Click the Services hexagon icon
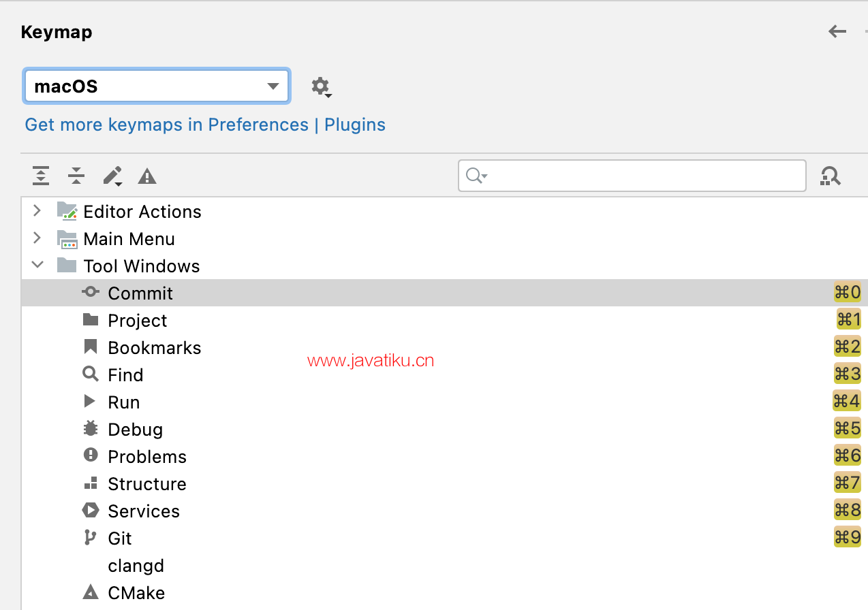Screen dimensions: 868x610 click(x=91, y=510)
